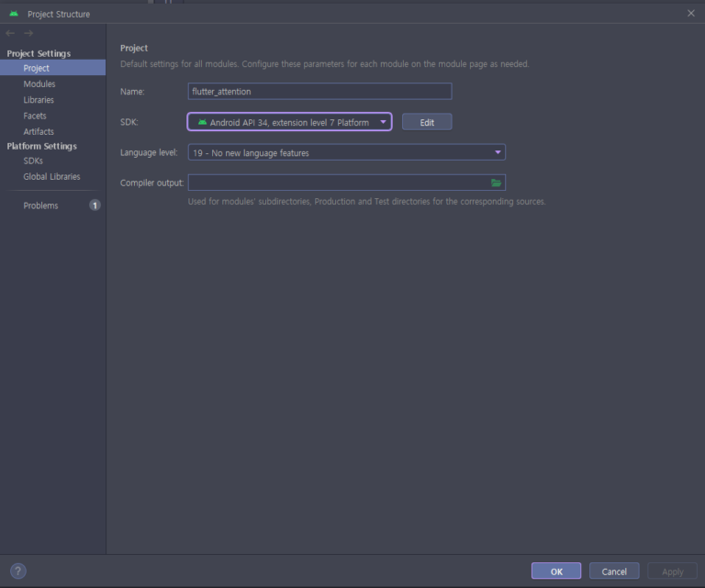Screen dimensions: 705x588
Task: Go to Libraries section
Action: coord(39,100)
